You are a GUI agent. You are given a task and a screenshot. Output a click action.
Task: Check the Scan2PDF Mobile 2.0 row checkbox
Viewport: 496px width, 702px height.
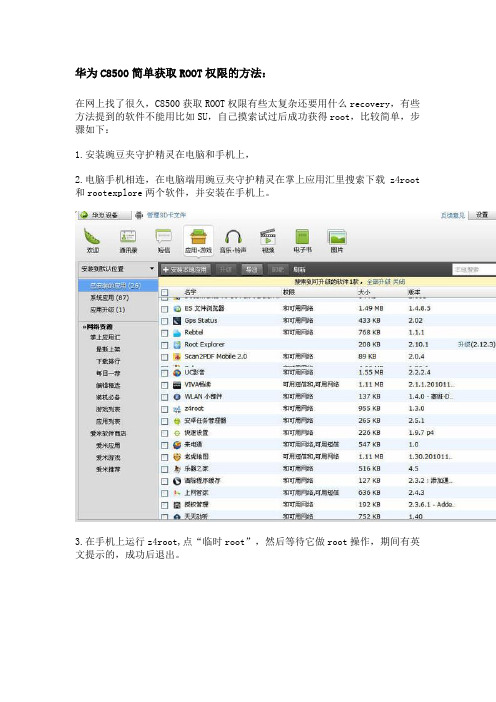pos(165,357)
